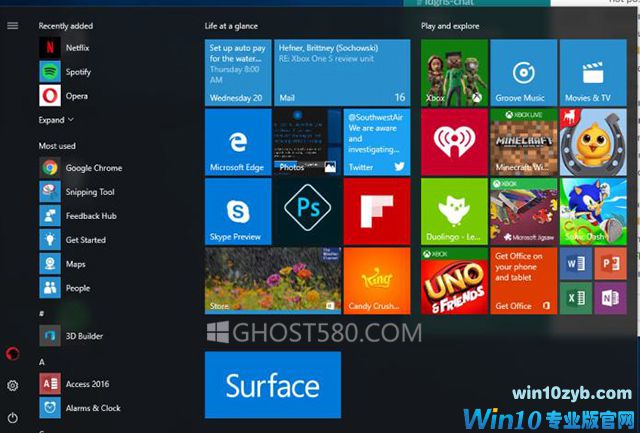
Task: Expand the Recently added list
Action: coord(56,120)
